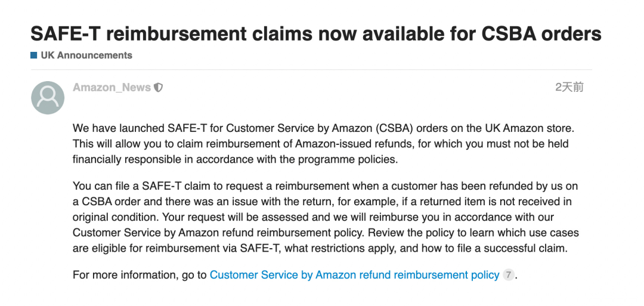Click the moderator shield icon beside Amazon_News
Image resolution: width=644 pixels, height=306 pixels.
(159, 88)
